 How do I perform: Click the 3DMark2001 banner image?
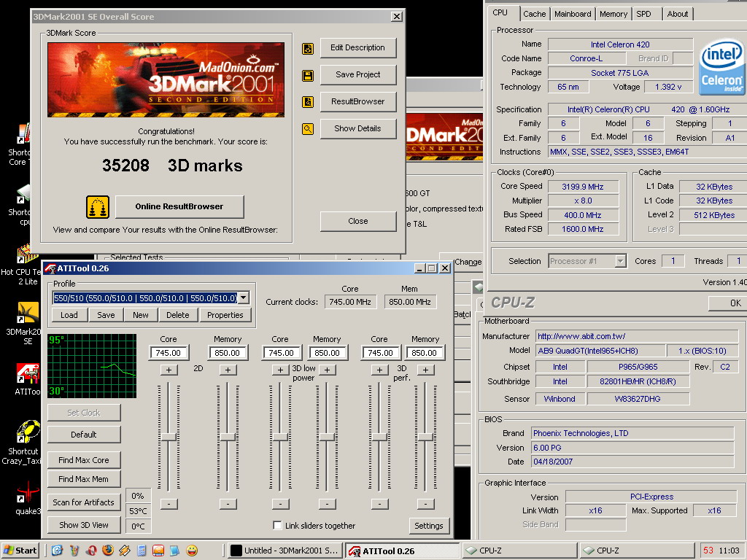point(166,80)
